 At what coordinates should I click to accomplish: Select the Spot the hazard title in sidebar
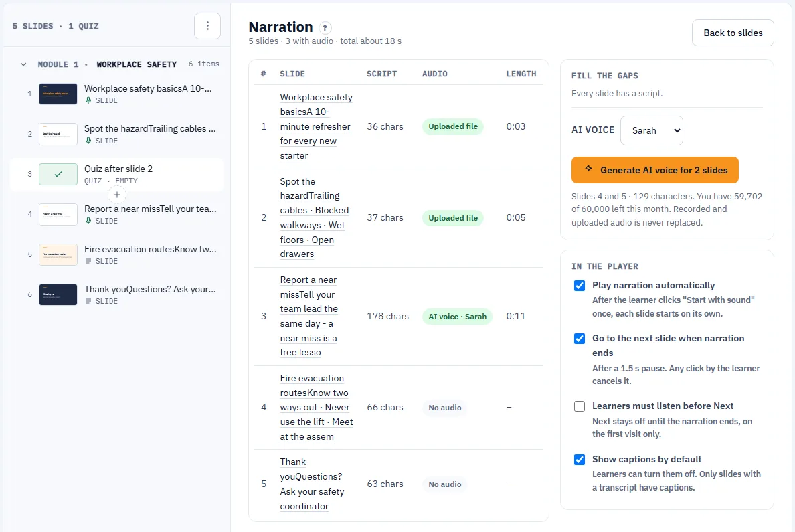coord(150,128)
